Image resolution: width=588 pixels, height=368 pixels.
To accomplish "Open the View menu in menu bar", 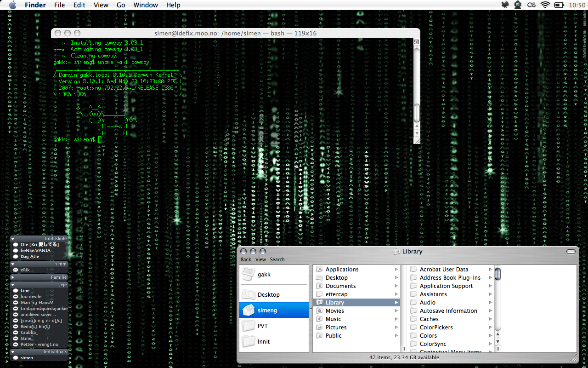I will [101, 5].
